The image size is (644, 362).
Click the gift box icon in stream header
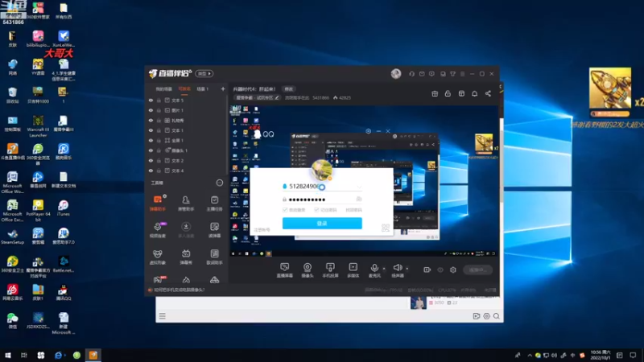435,93
